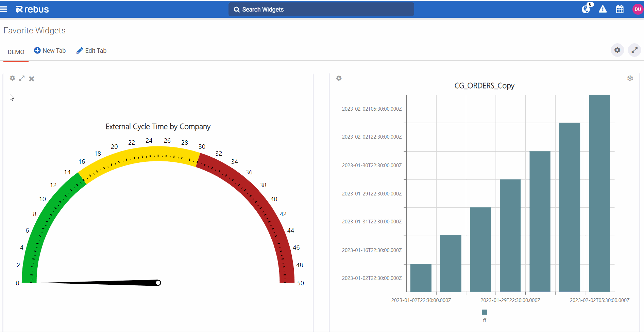
Task: Open dashboard settings gear near tabs
Action: [617, 50]
